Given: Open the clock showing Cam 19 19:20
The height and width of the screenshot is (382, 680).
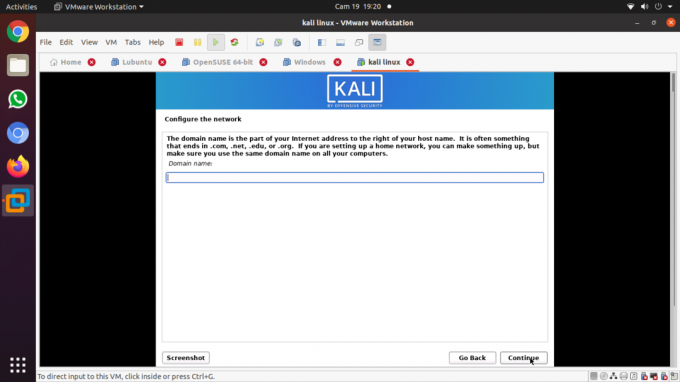Looking at the screenshot, I should click(x=358, y=7).
